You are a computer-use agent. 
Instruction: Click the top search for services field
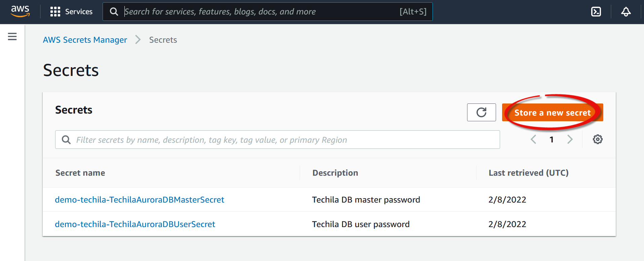pyautogui.click(x=259, y=12)
